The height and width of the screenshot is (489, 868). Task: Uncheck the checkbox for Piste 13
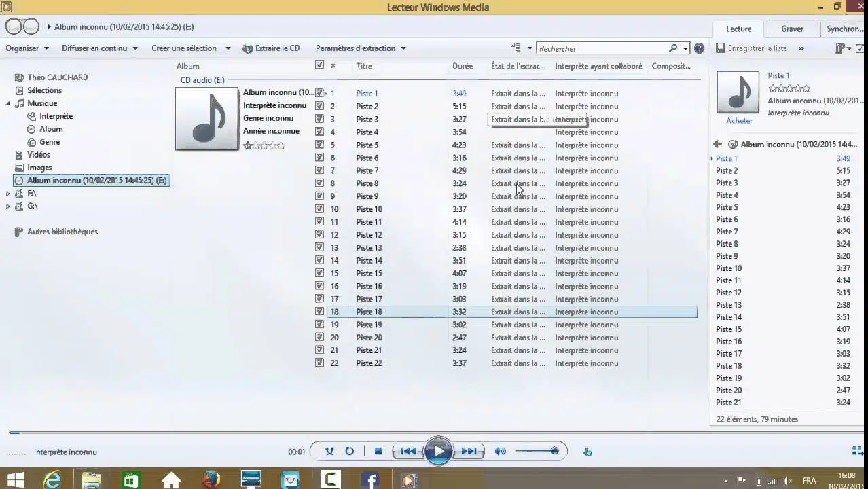click(319, 247)
